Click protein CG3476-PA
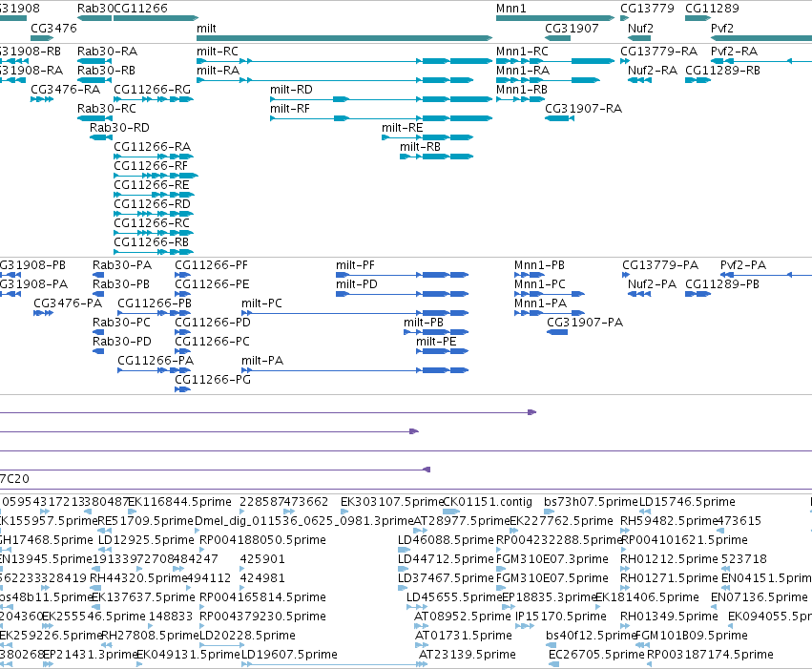Viewport: 812px width, 669px height. [44, 313]
